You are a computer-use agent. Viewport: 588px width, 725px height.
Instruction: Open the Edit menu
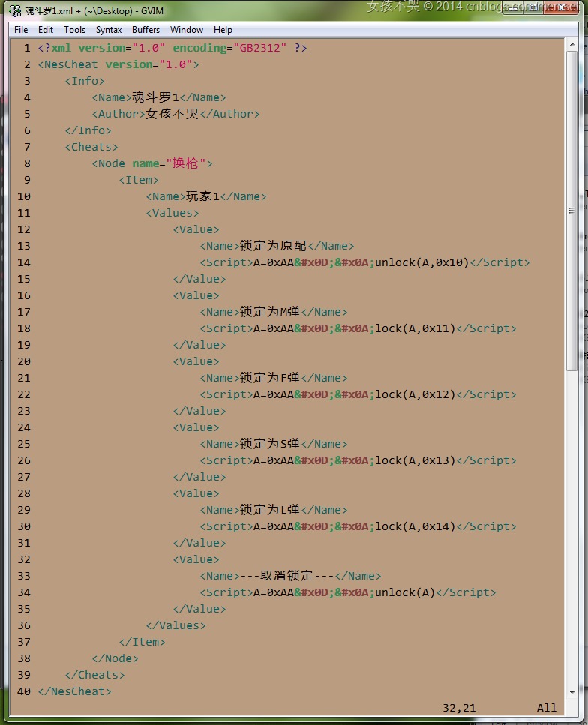[46, 30]
